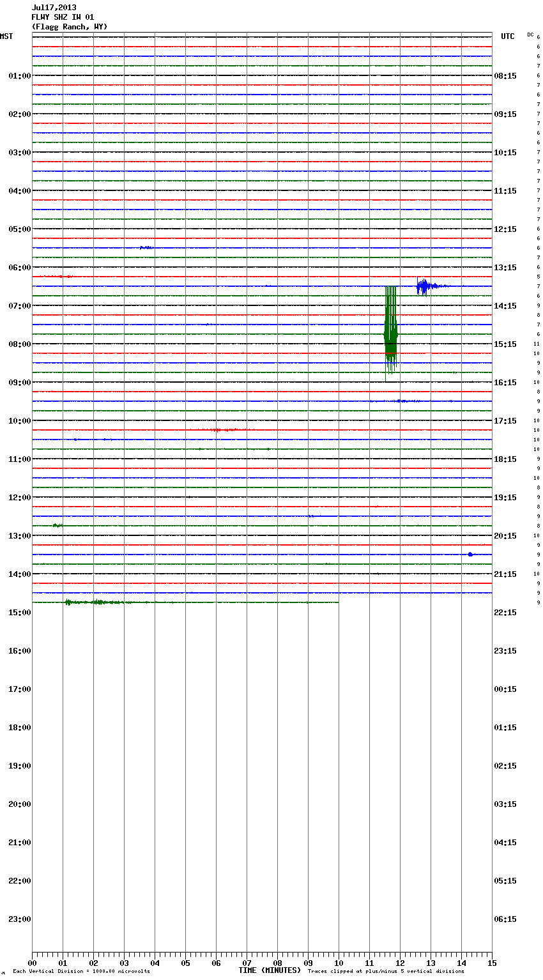This screenshot has height=980, width=543.
Task: Click the '08:15' UTC time label
Action: pos(505,76)
